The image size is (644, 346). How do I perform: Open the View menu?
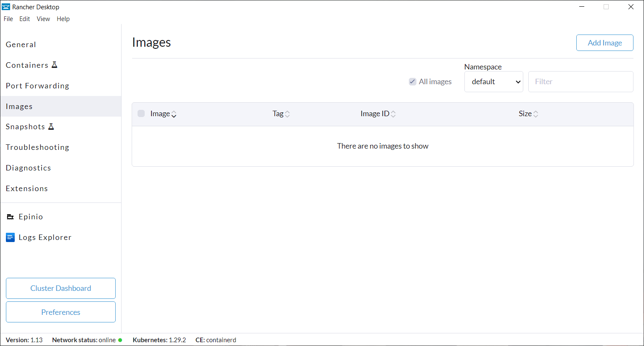[x=43, y=19]
